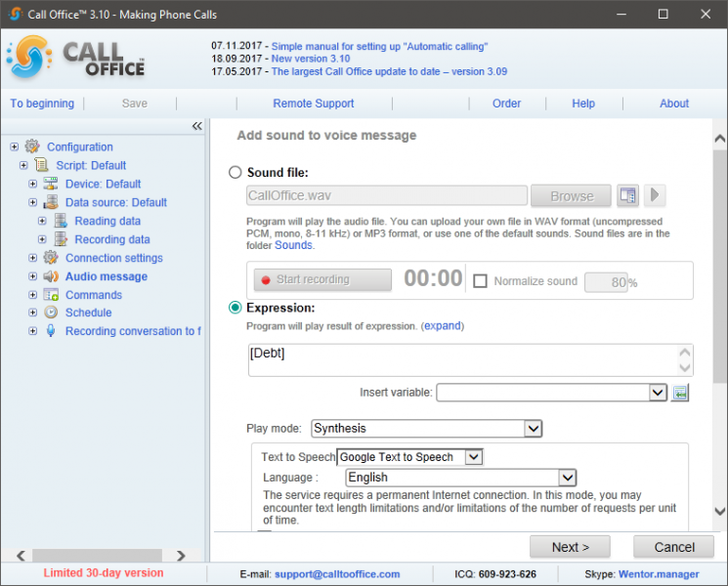Expand the Schedule node
This screenshot has width=728, height=586.
(x=33, y=313)
